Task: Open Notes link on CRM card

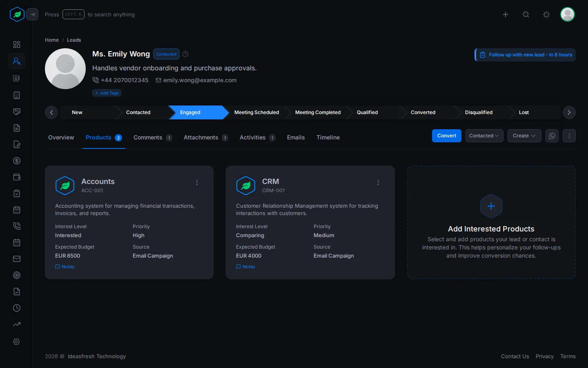Action: pos(246,267)
